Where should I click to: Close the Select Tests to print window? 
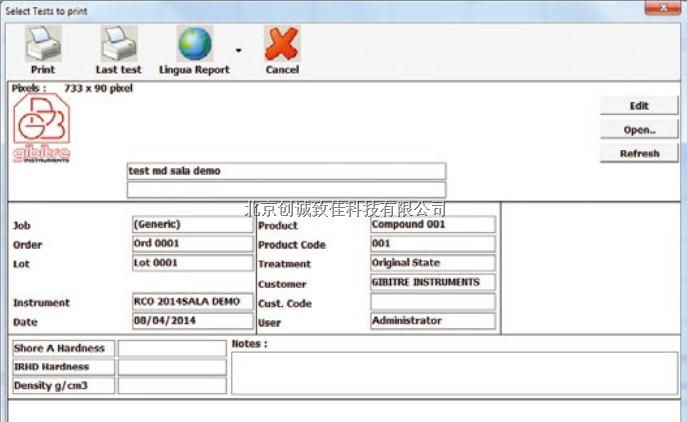pyautogui.click(x=664, y=9)
